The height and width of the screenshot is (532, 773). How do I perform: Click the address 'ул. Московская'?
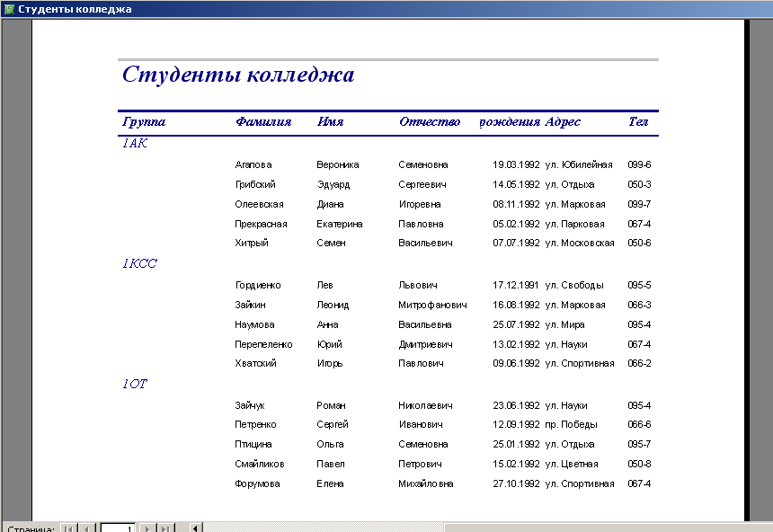click(580, 243)
